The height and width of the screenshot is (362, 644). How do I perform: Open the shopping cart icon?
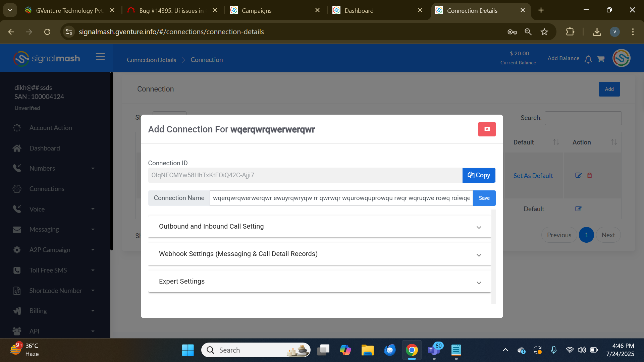601,59
